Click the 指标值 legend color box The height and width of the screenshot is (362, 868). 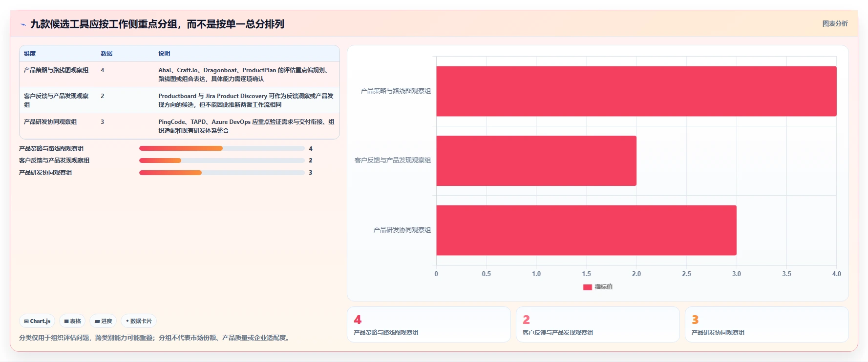(587, 287)
